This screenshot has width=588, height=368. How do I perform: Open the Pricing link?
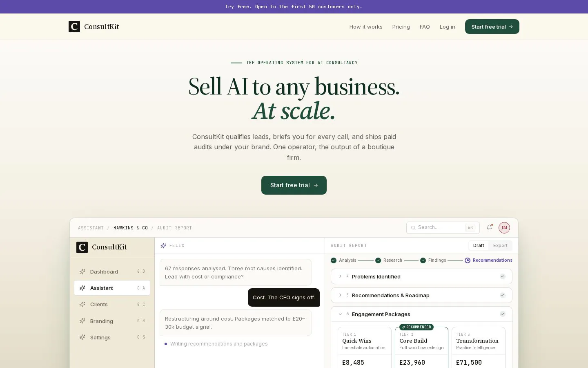[401, 27]
